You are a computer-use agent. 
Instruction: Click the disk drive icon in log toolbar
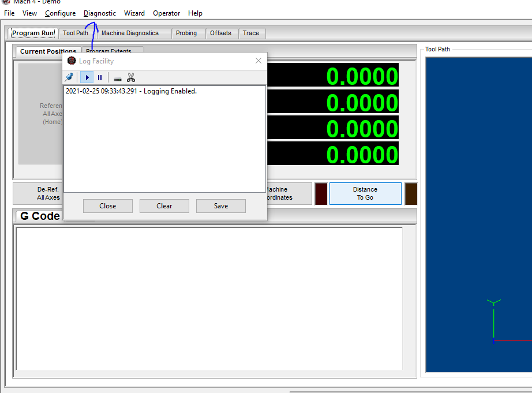point(118,78)
